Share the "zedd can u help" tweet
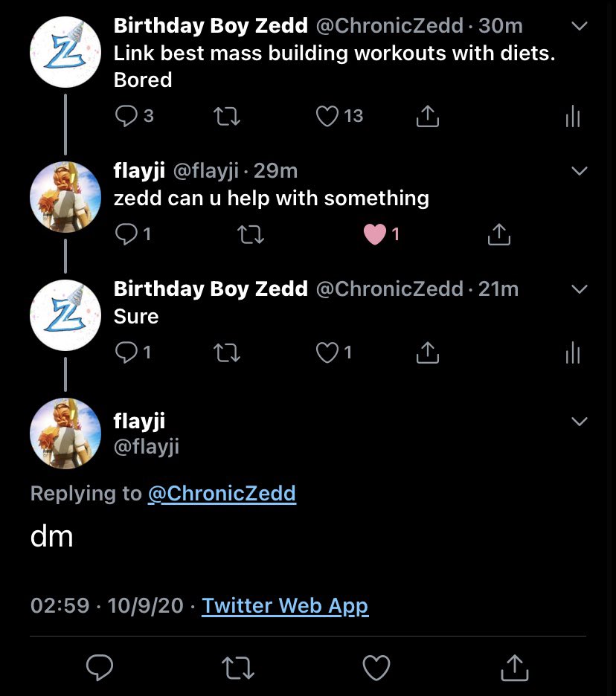Image resolution: width=616 pixels, height=696 pixels. [498, 235]
